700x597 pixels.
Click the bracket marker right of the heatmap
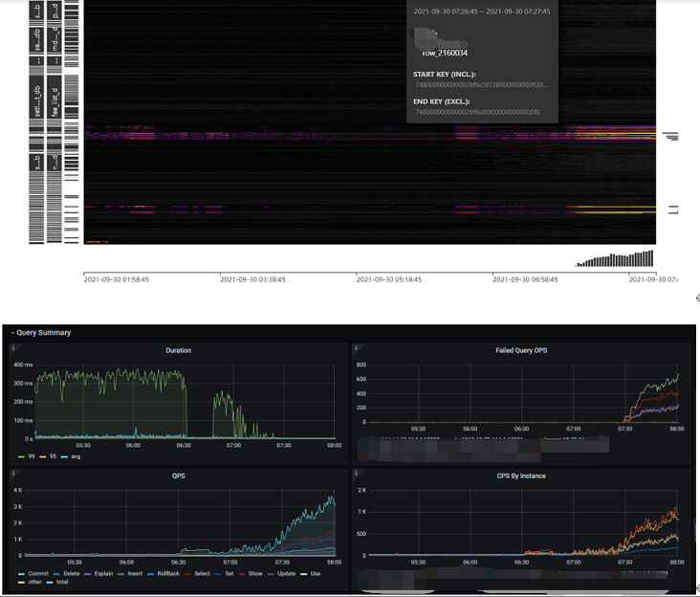pyautogui.click(x=671, y=210)
